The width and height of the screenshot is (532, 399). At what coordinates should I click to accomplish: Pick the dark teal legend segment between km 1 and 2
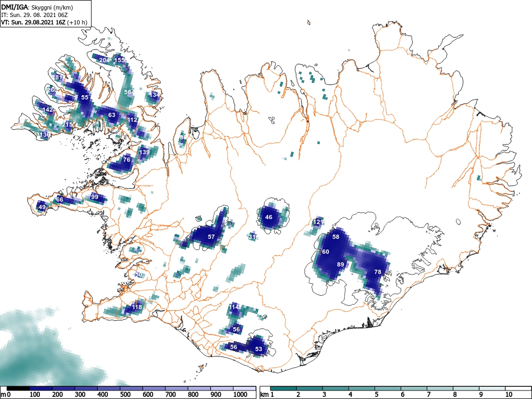pyautogui.click(x=284, y=388)
